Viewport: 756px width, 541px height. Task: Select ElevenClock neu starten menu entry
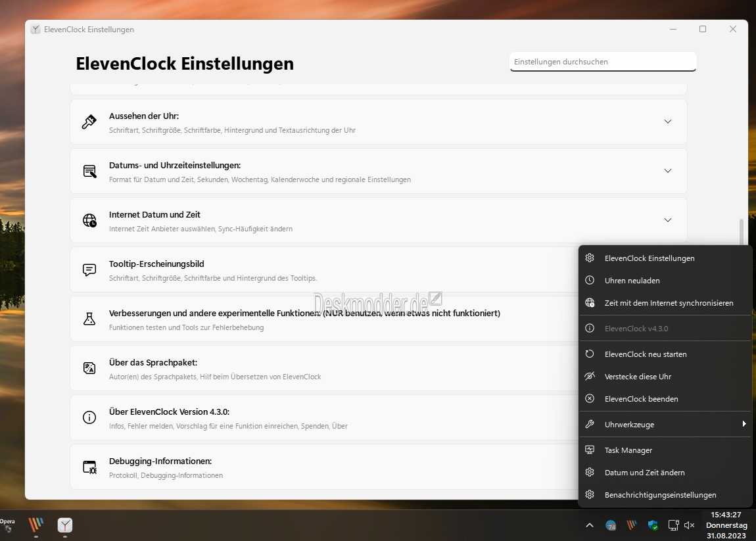(665, 354)
